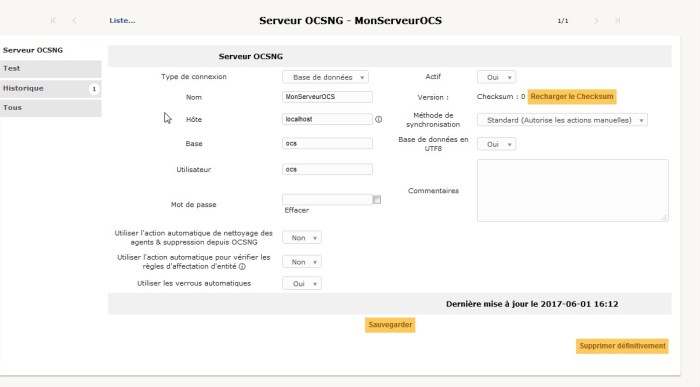The image size is (700, 387).
Task: Open the Liste... link
Action: tap(122, 21)
